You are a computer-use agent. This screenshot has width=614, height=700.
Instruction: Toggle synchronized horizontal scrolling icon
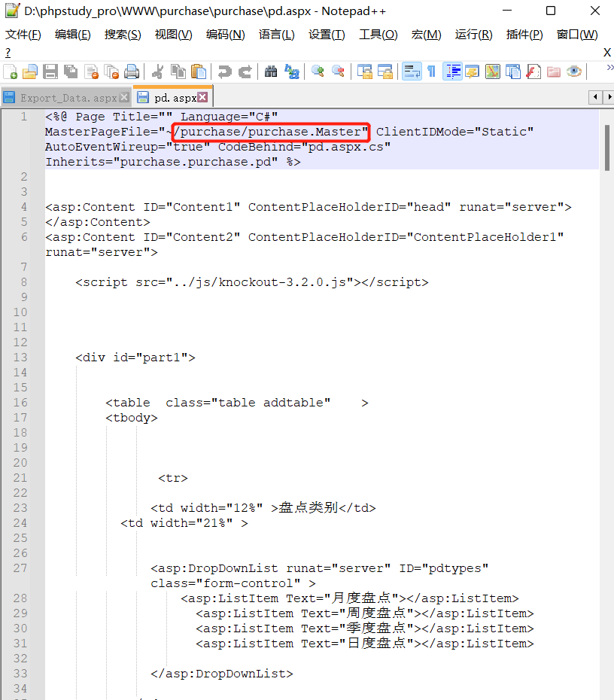385,72
